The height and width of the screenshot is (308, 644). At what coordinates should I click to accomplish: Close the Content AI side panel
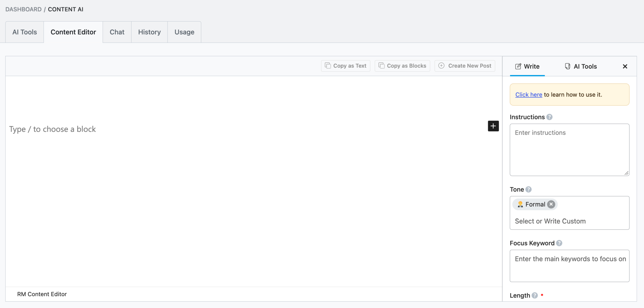point(625,66)
